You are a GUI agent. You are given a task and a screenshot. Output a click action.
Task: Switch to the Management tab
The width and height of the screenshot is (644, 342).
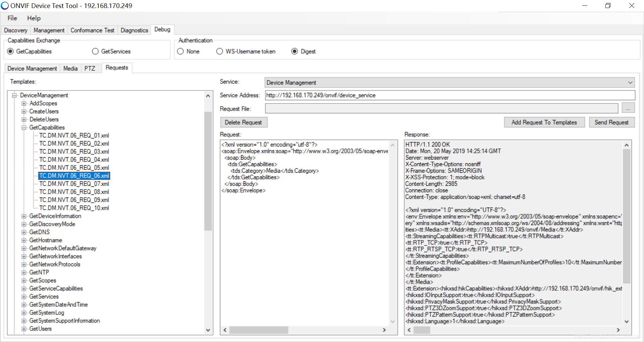(x=49, y=30)
